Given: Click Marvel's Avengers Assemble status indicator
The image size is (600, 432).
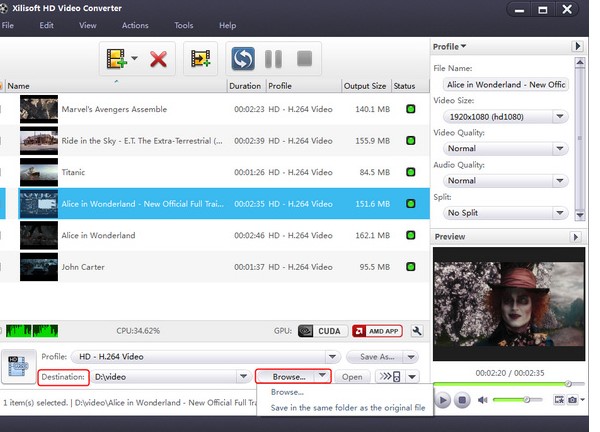Looking at the screenshot, I should tap(411, 109).
